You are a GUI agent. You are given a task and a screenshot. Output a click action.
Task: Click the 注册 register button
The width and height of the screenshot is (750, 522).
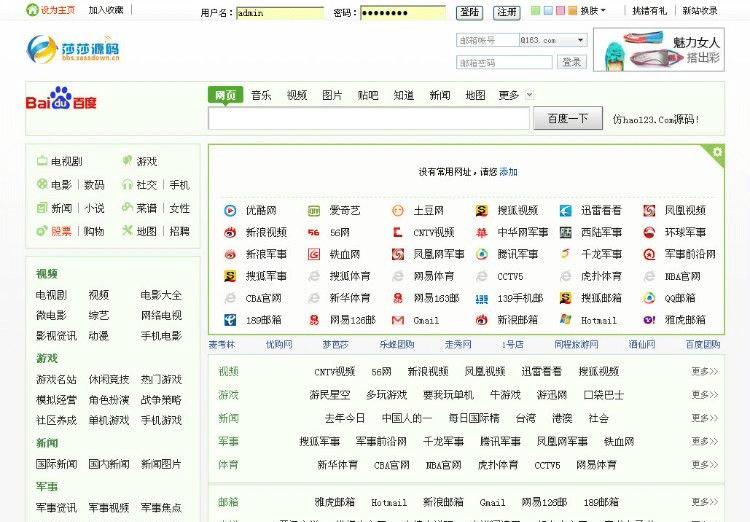[x=507, y=12]
